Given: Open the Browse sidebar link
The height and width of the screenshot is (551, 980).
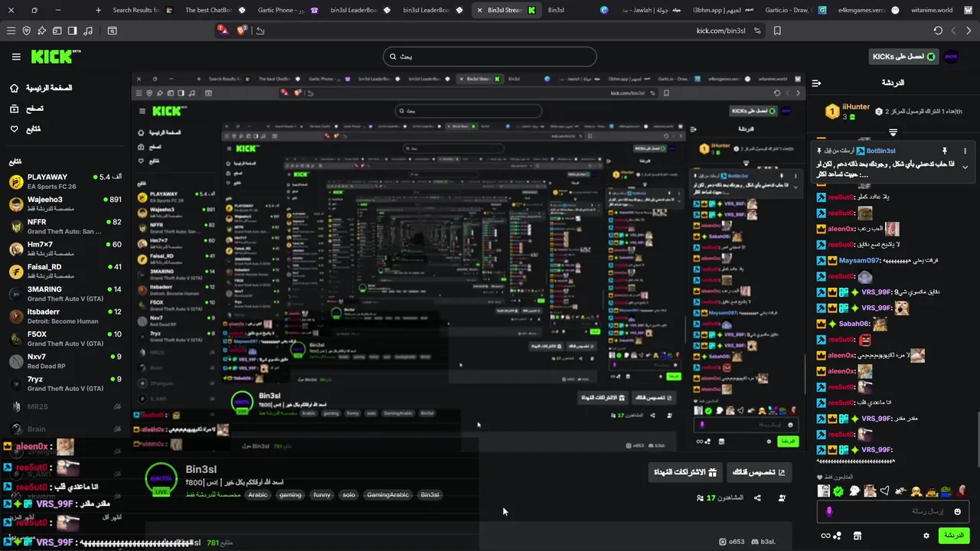Looking at the screenshot, I should point(27,109).
